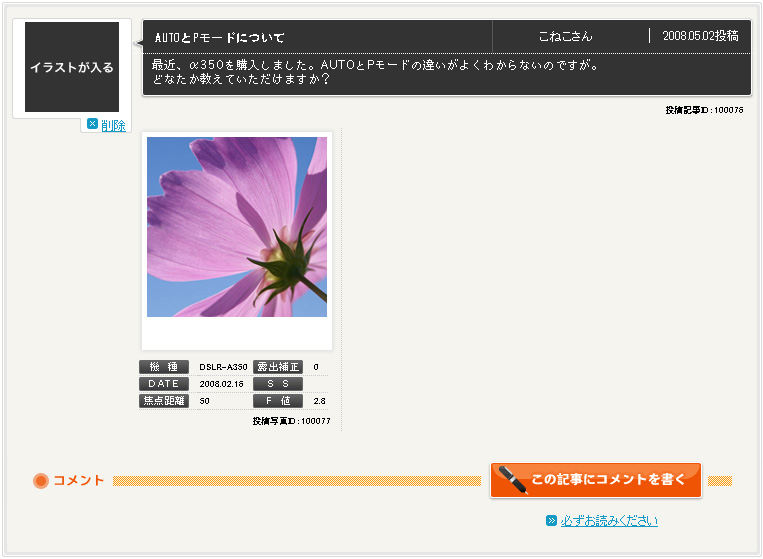Click the blue arrow icon before 必ずお読みください
763x559 pixels.
tap(551, 521)
